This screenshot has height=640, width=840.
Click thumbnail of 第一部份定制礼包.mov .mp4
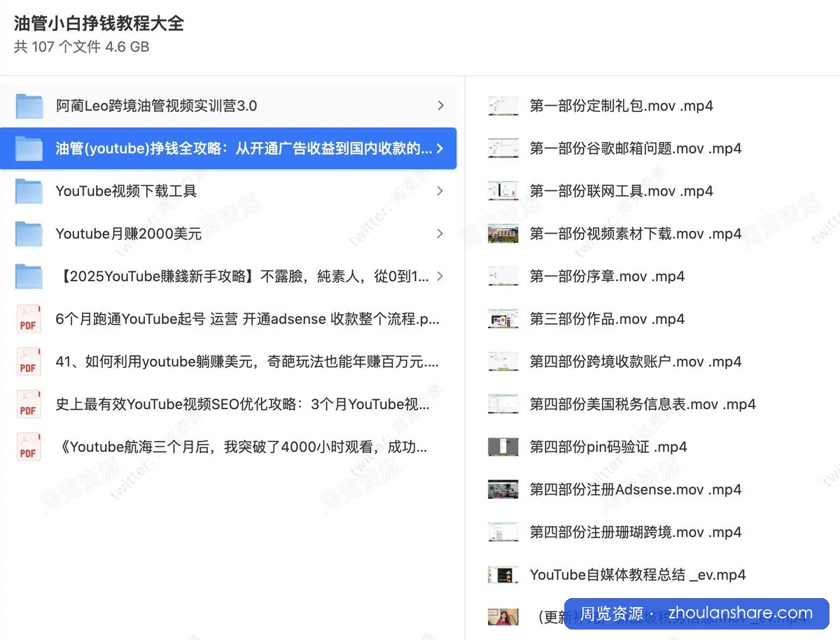click(x=503, y=106)
